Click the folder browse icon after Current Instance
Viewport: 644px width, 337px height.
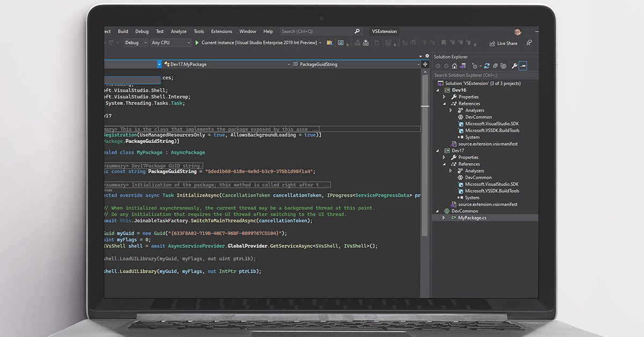[330, 43]
